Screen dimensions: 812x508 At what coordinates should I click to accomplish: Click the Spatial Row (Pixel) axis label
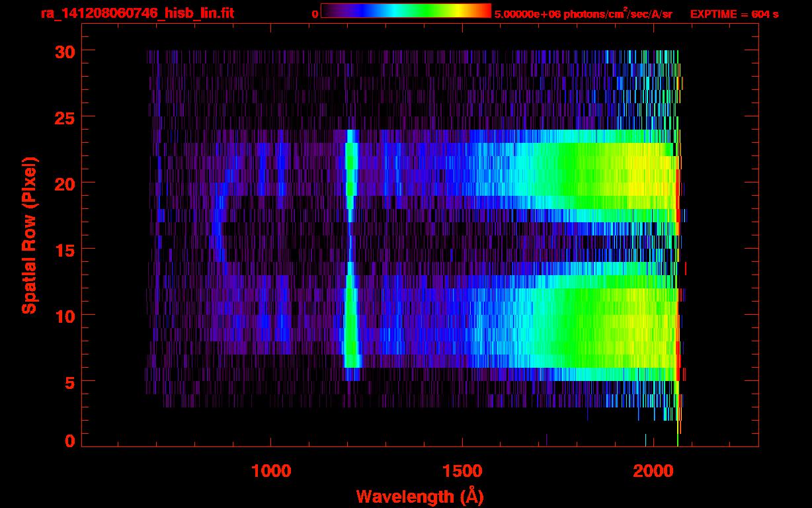click(x=29, y=235)
